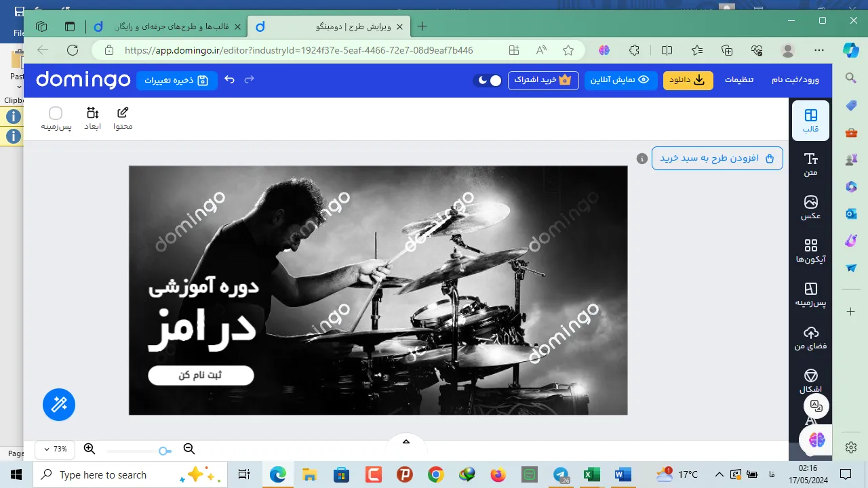
Task: Open the 73% zoom level dropdown
Action: point(55,449)
